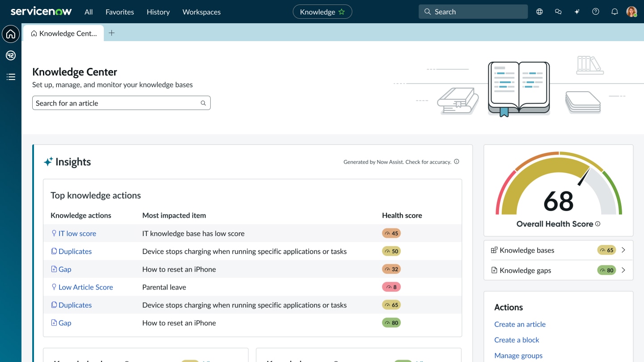Open the Gap link with score 32

coord(65,269)
